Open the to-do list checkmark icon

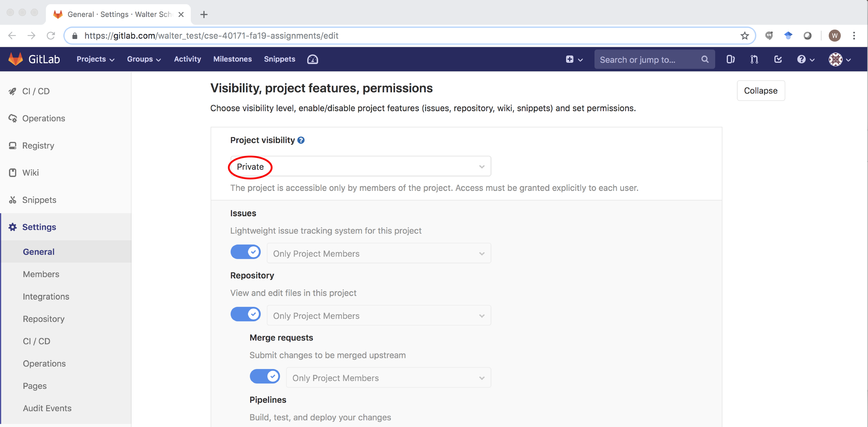pos(778,59)
